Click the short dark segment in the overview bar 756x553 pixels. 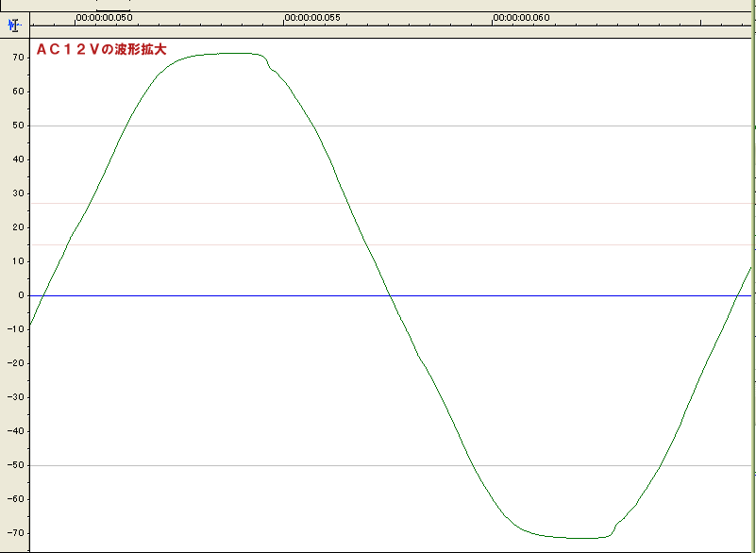pos(113,9)
